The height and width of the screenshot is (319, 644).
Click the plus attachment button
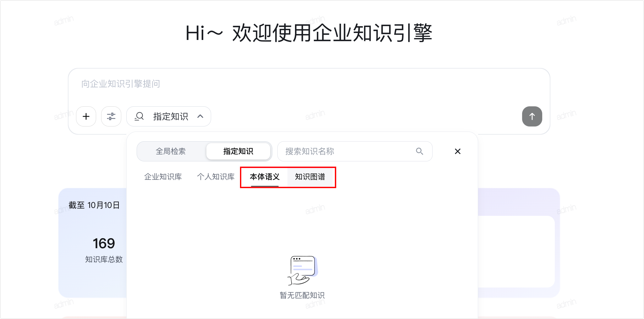[x=86, y=116]
